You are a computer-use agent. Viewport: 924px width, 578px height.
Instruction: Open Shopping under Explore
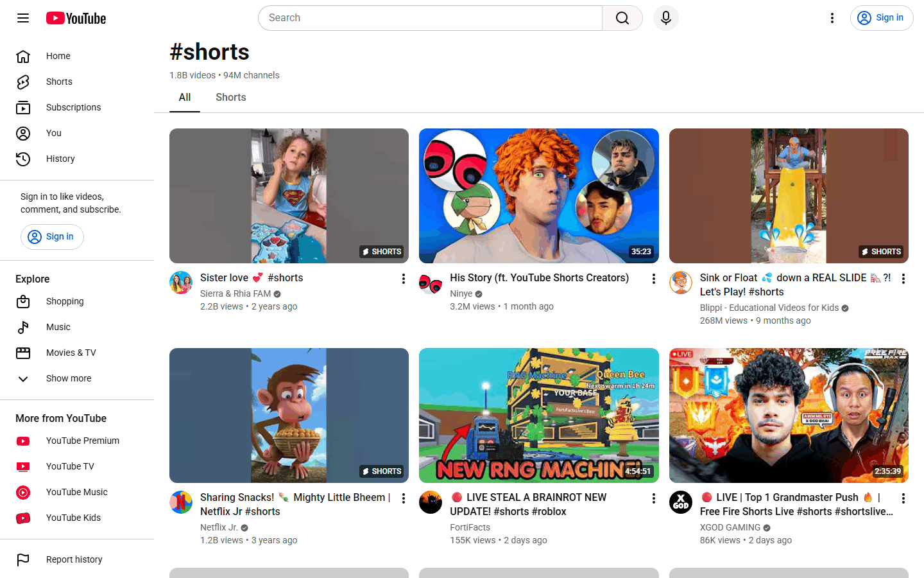click(x=77, y=301)
